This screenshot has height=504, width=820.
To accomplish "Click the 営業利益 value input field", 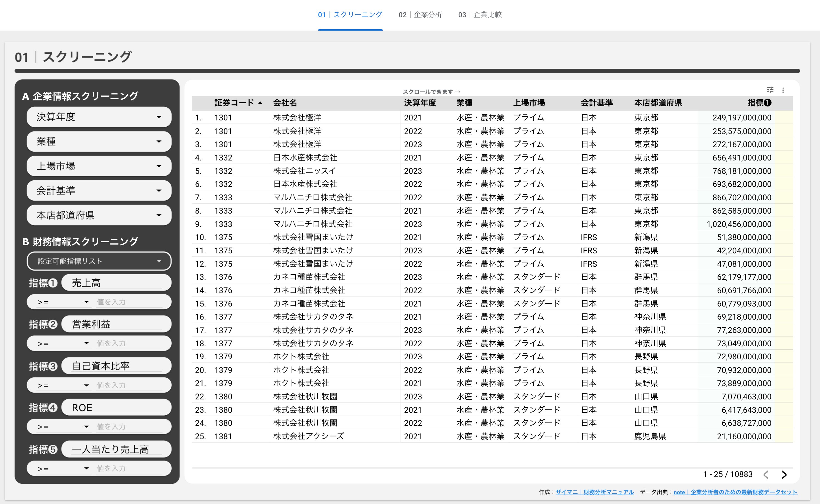I will click(x=128, y=343).
